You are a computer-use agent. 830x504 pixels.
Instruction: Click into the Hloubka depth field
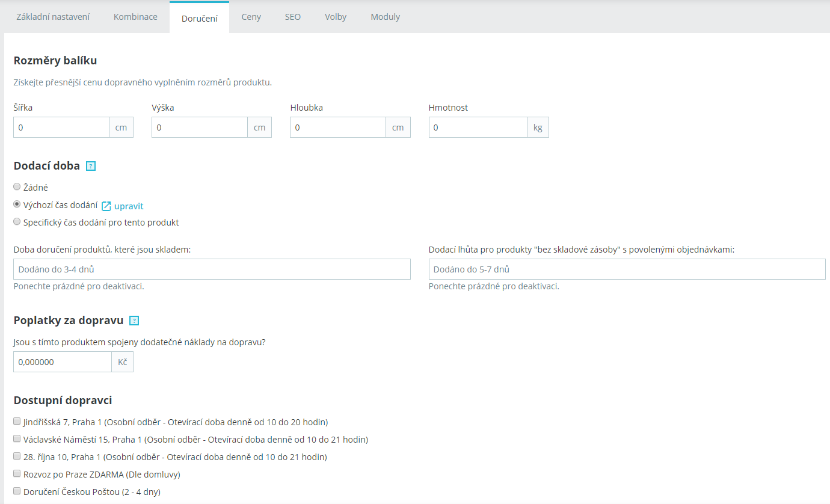point(338,128)
